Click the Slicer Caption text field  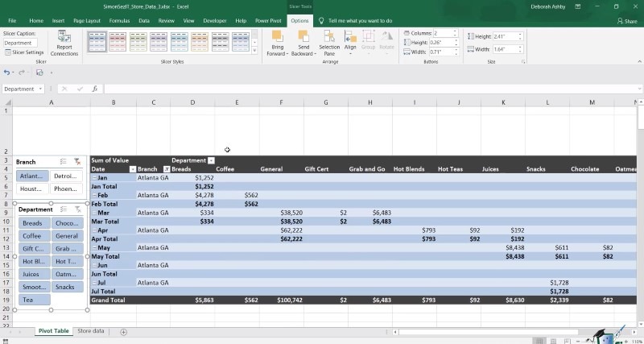tap(20, 44)
